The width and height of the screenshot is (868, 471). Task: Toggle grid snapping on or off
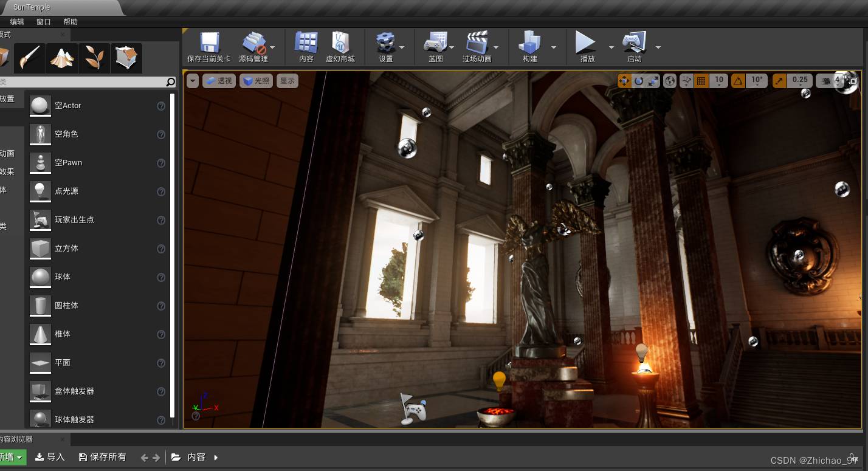pyautogui.click(x=701, y=81)
